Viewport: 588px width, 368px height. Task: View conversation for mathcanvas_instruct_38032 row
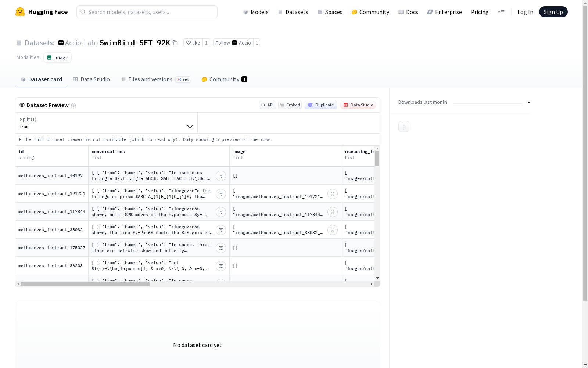tap(221, 230)
